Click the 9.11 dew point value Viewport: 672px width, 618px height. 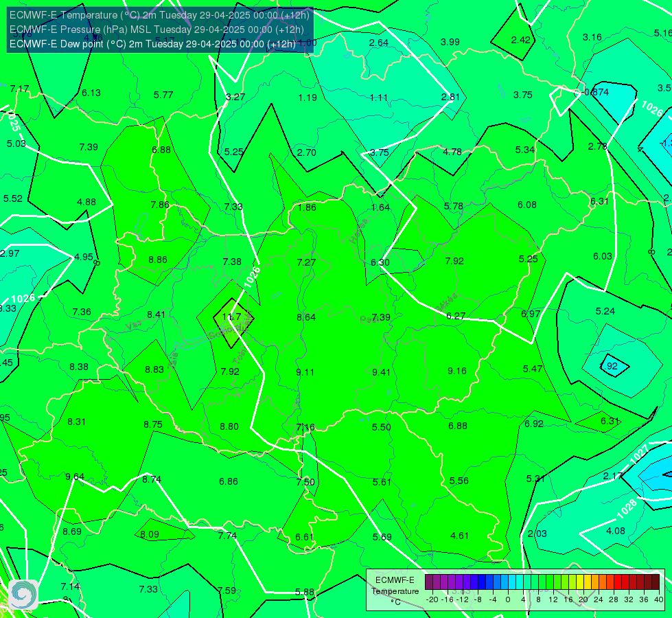click(305, 372)
